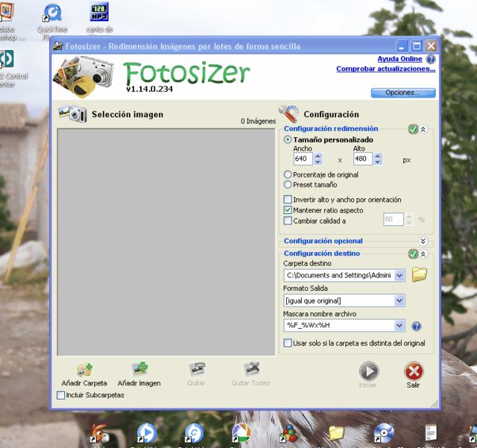Open the Ayuda Online link
Image resolution: width=477 pixels, height=448 pixels.
(399, 59)
